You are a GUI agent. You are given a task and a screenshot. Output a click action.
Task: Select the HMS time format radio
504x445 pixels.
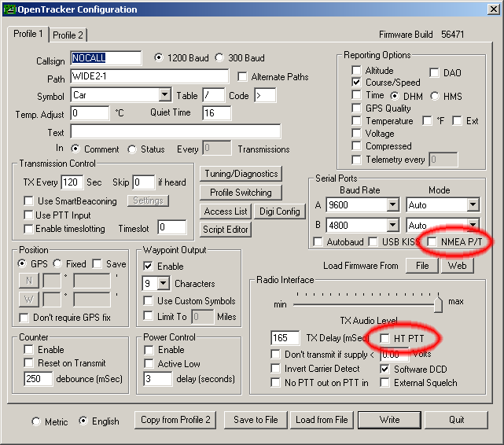click(x=435, y=96)
